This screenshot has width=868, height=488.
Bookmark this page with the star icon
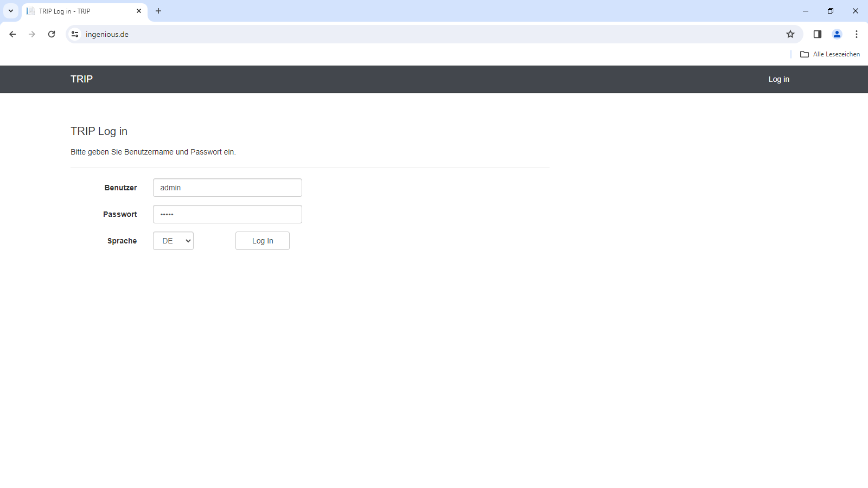coord(790,34)
